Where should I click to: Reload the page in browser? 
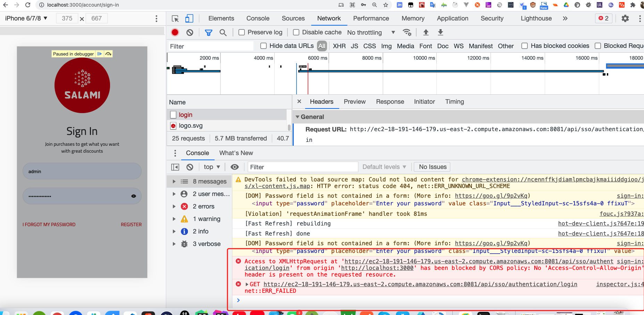pyautogui.click(x=28, y=5)
